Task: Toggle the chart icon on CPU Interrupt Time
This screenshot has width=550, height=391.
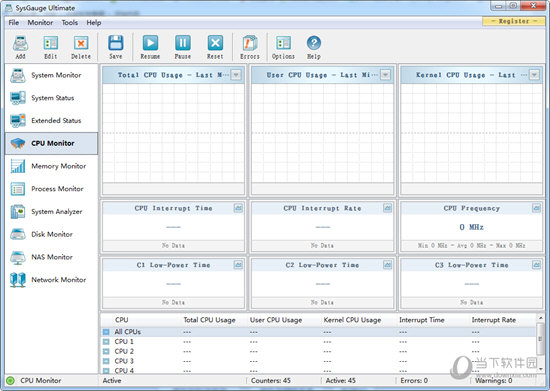Action: [x=238, y=208]
